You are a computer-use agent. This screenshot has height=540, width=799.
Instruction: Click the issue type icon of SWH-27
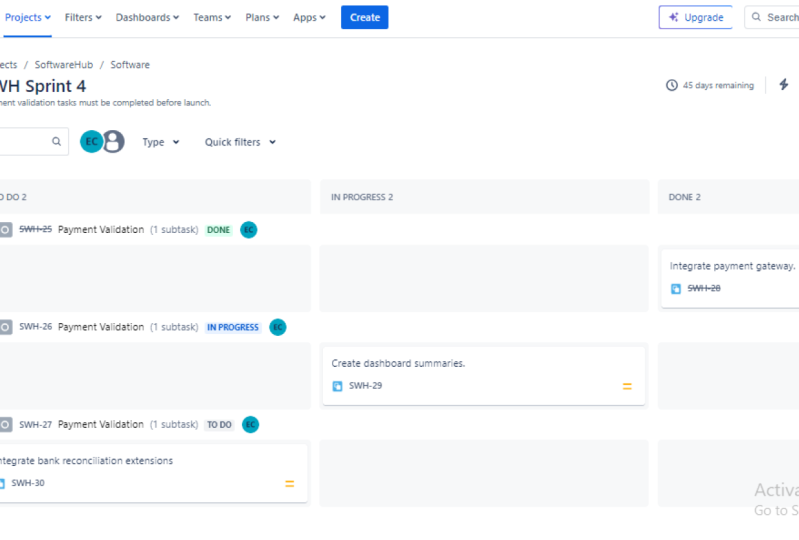pos(6,425)
